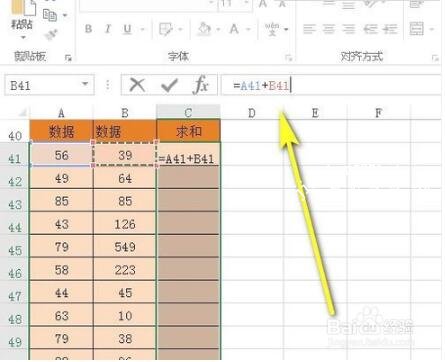Click cell containing 223

pyautogui.click(x=125, y=270)
